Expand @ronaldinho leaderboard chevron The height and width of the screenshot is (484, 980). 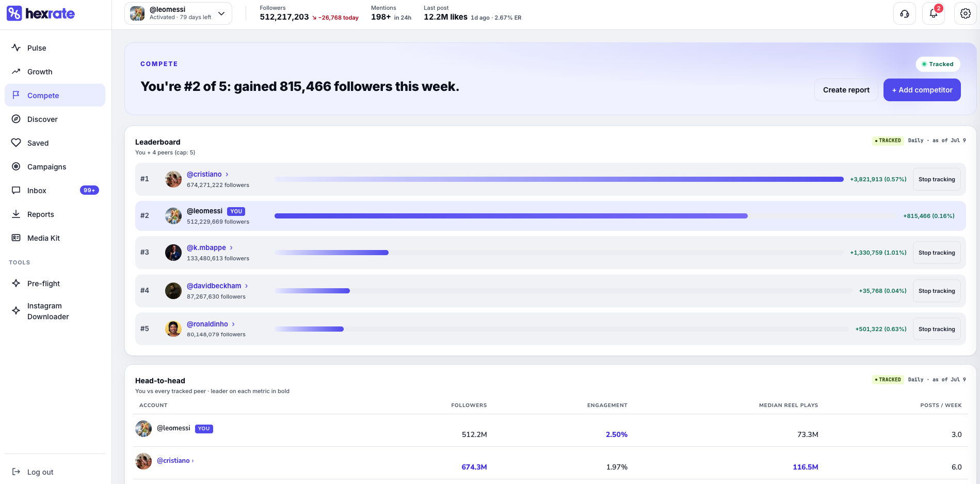[x=233, y=324]
